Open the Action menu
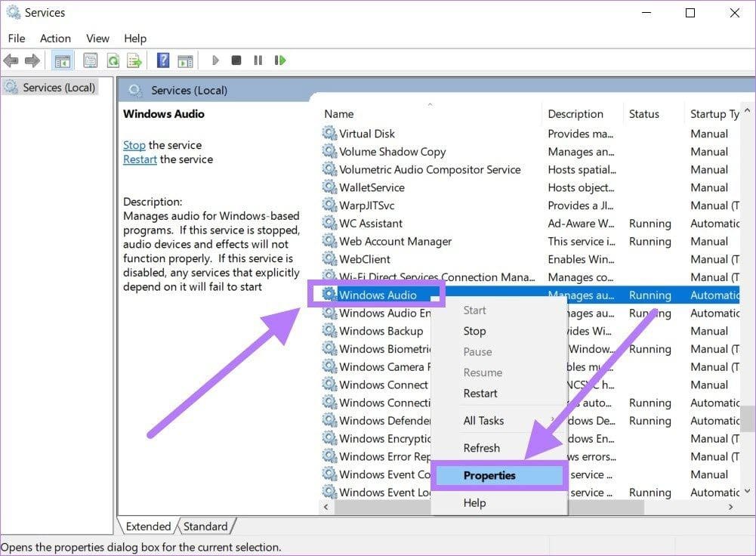This screenshot has width=756, height=556. (x=55, y=39)
